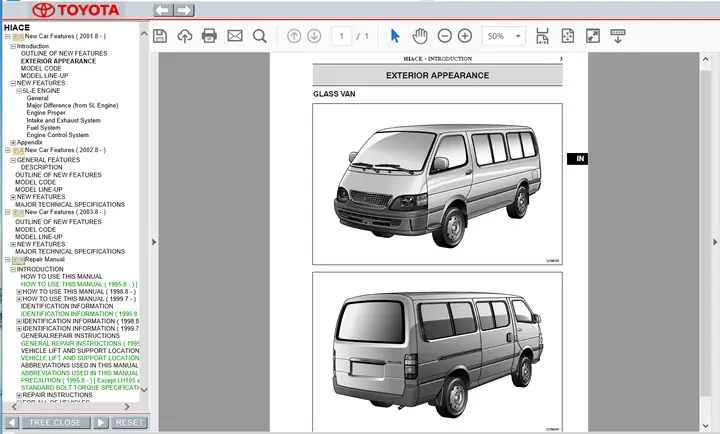The image size is (720, 434).
Task: Expand the Appendix node
Action: coord(13,142)
